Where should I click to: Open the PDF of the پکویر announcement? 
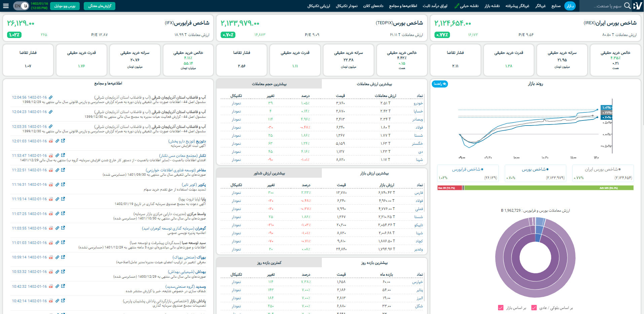click(x=51, y=184)
